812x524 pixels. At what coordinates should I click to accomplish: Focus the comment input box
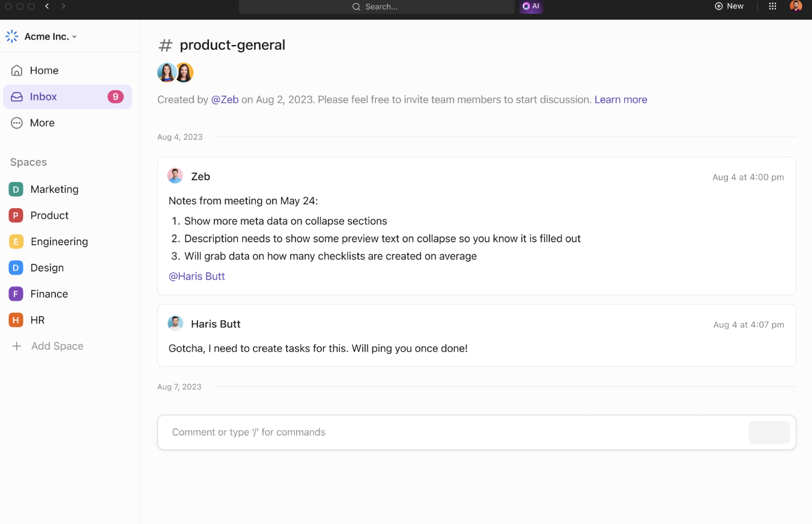(x=450, y=432)
